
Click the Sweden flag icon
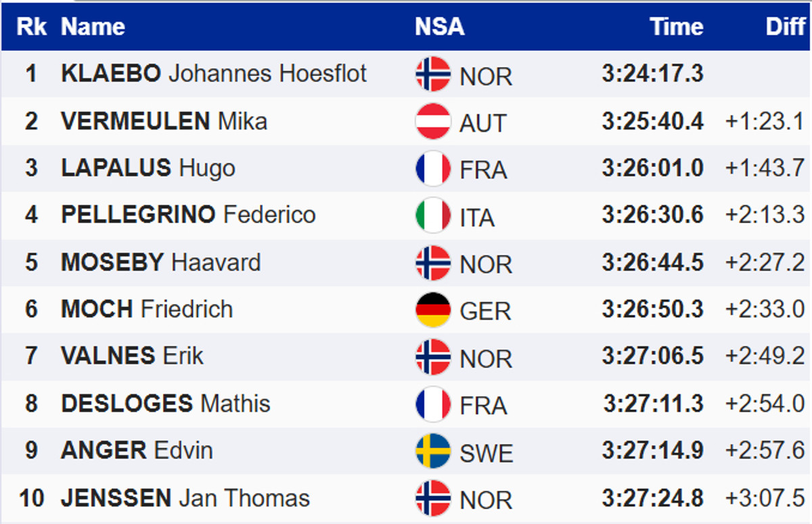click(433, 451)
